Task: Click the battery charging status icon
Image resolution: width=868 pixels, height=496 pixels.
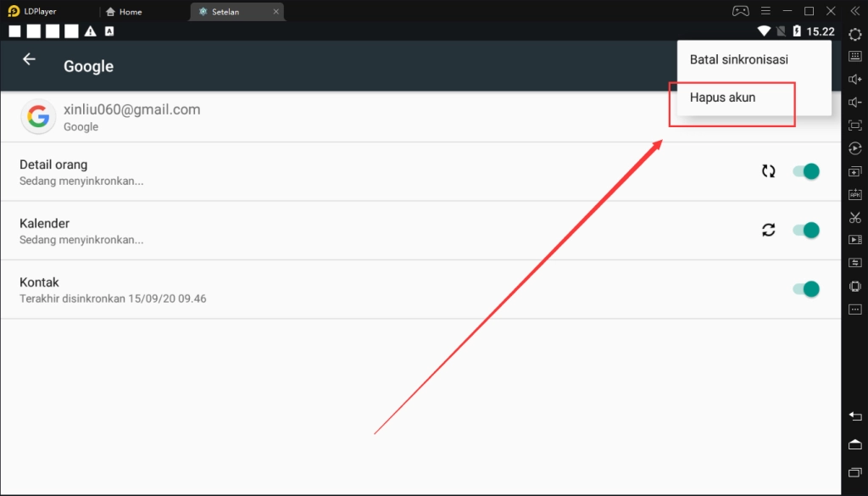Action: coord(797,31)
